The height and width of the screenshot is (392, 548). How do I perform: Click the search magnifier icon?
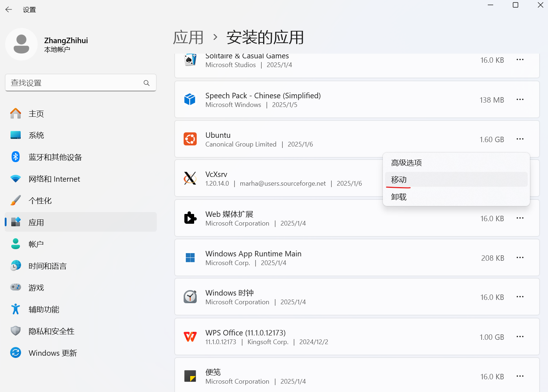147,83
